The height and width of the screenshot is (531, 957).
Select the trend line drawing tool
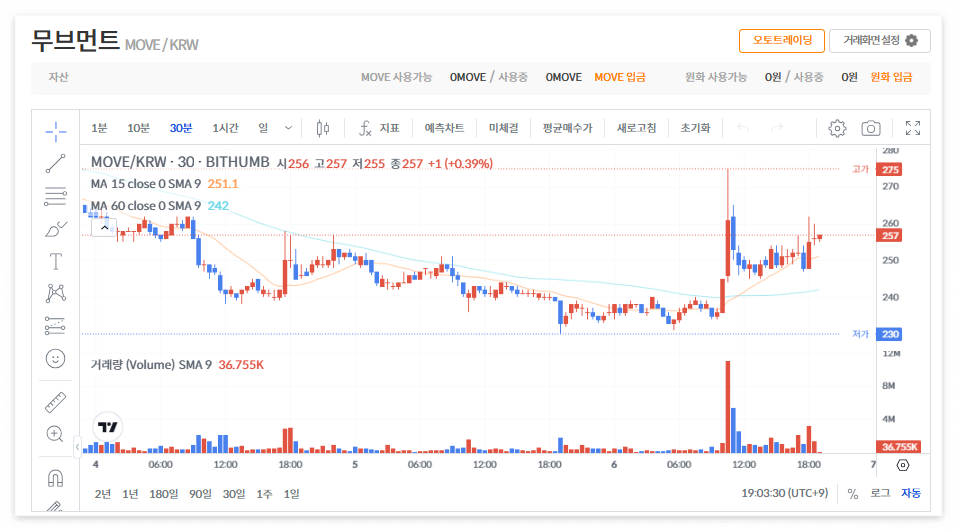(x=56, y=164)
